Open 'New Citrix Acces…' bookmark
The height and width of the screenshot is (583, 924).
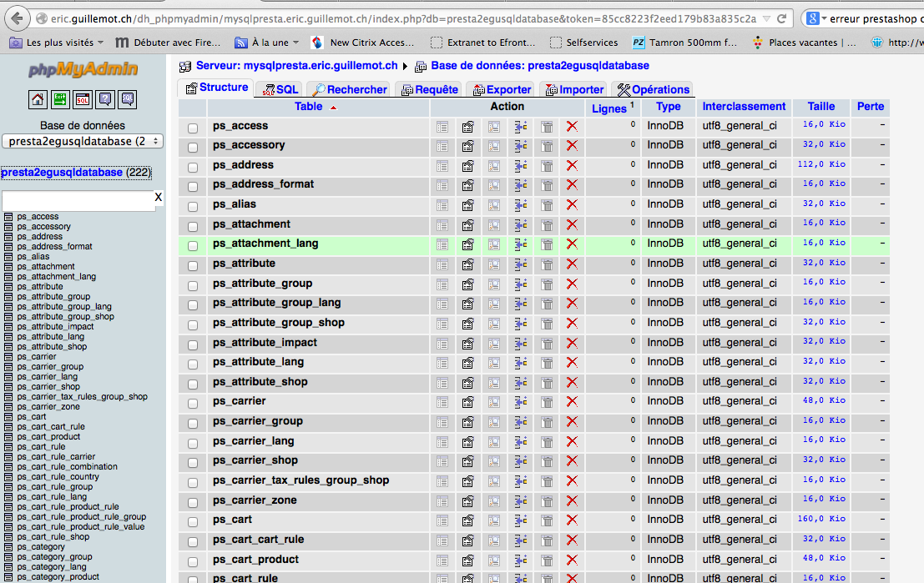(364, 43)
